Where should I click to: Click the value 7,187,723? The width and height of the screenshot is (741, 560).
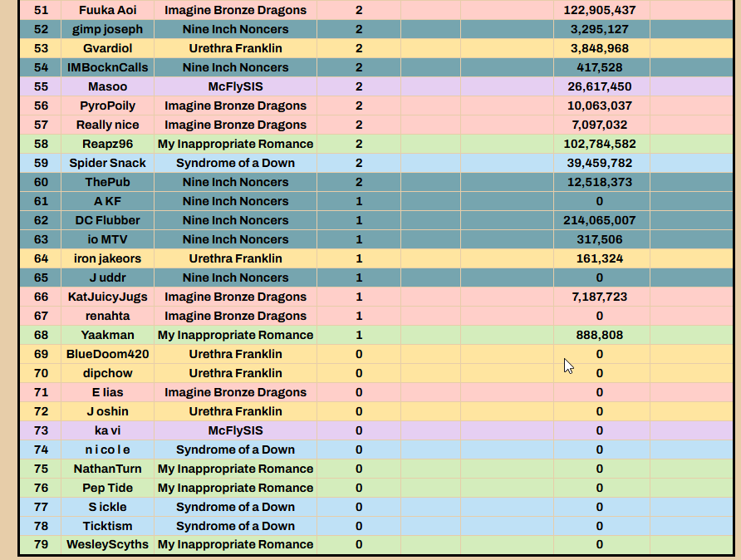click(599, 297)
